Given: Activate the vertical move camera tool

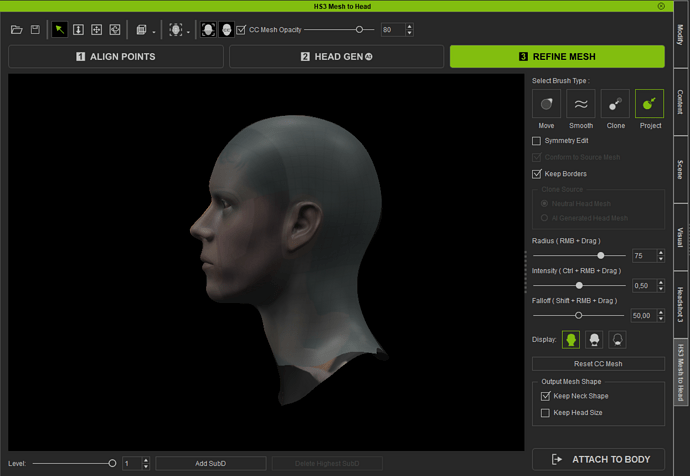Looking at the screenshot, I should 78,30.
